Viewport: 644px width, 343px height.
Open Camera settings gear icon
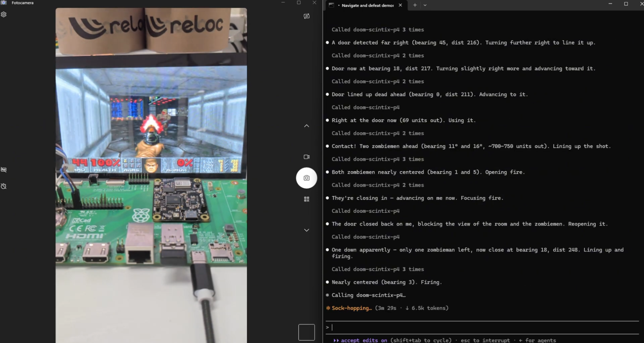4,14
